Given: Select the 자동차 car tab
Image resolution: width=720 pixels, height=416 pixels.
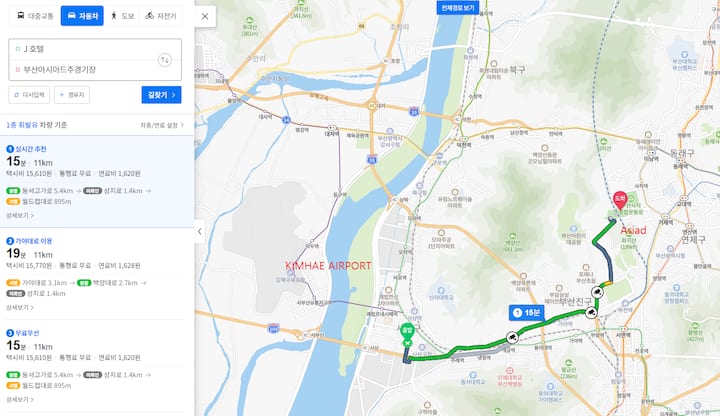Looking at the screenshot, I should (82, 16).
